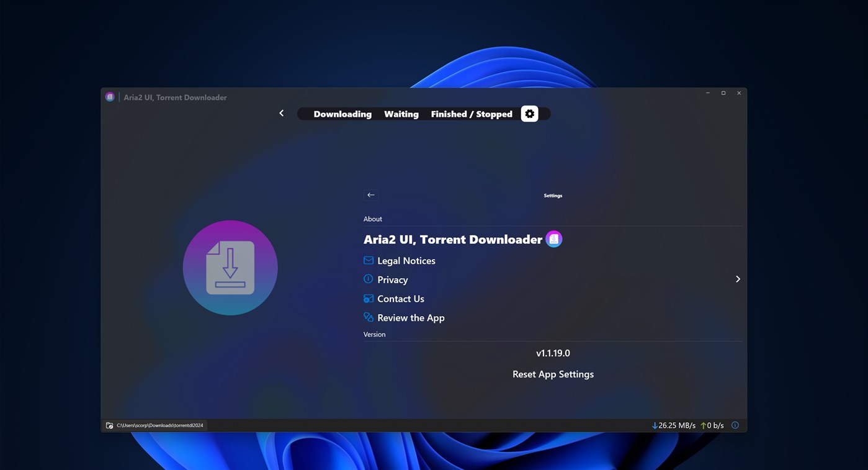Open the Finished / Stopped tab
Viewport: 868px width, 470px height.
(x=471, y=114)
